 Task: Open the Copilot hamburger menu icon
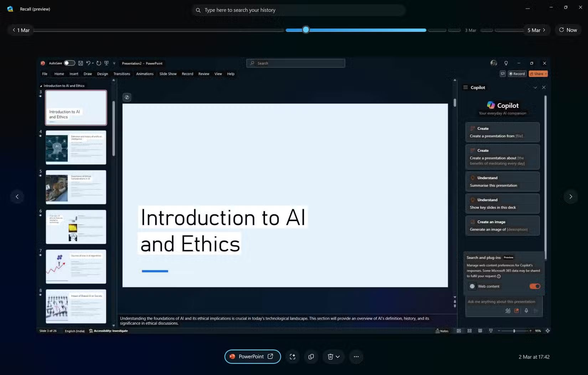(x=465, y=87)
